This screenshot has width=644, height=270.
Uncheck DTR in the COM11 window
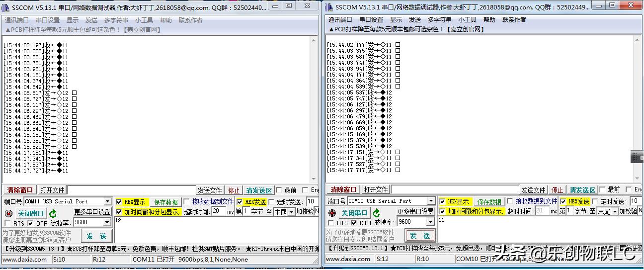click(x=30, y=223)
